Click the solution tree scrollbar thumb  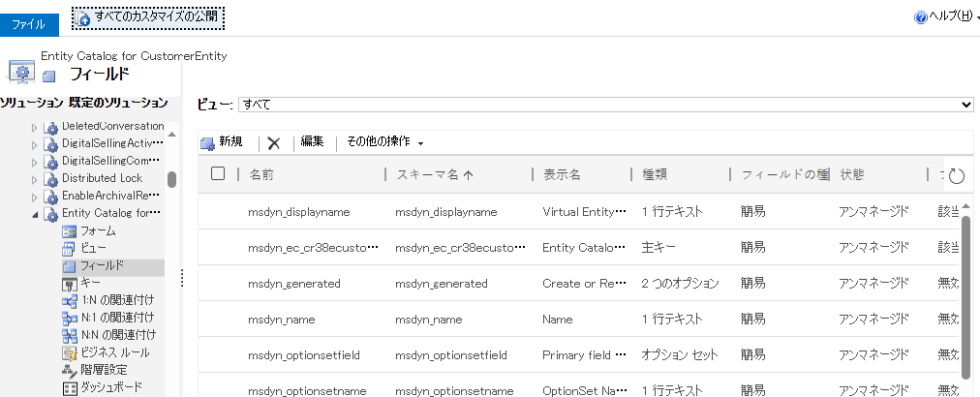pos(171,180)
